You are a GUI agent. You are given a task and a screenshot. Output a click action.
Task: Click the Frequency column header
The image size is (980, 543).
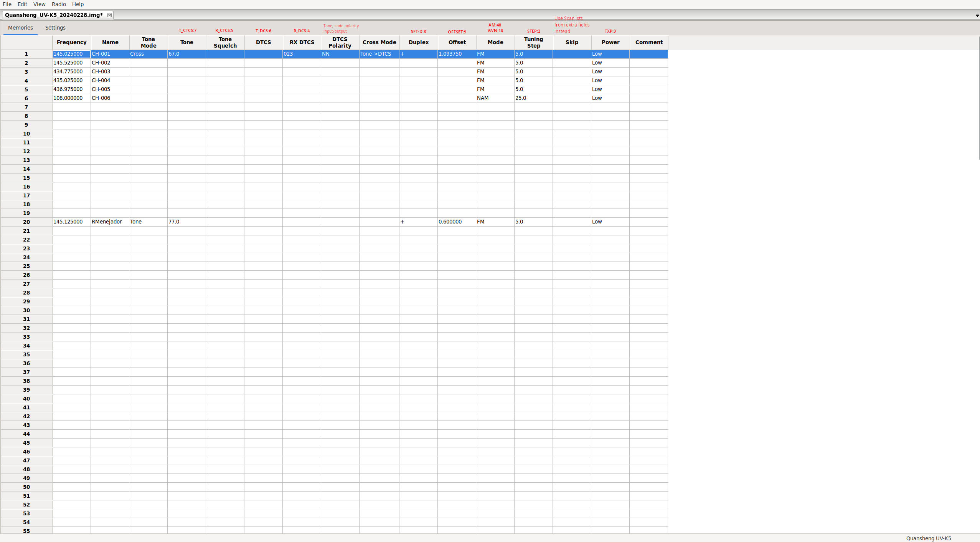click(x=71, y=42)
